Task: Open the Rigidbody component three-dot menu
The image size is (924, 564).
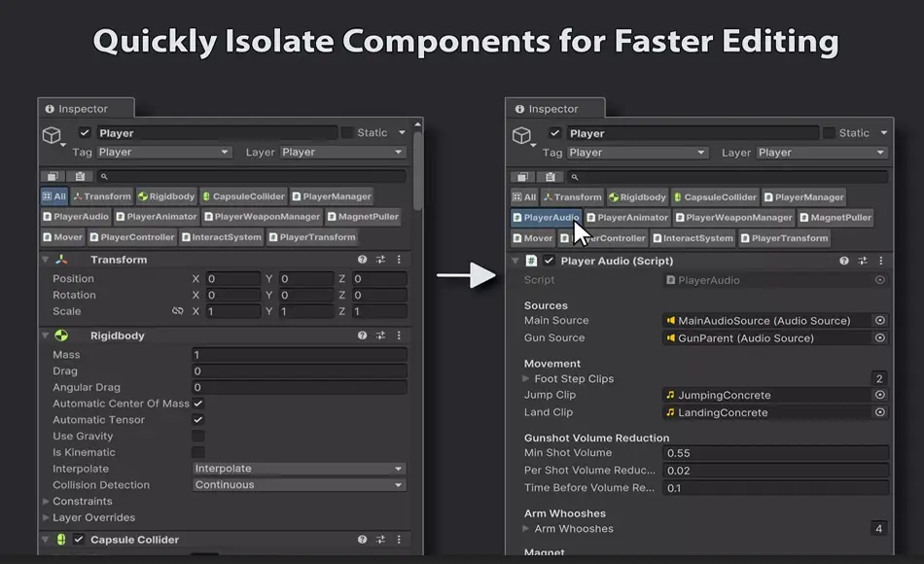Action: pyautogui.click(x=399, y=335)
